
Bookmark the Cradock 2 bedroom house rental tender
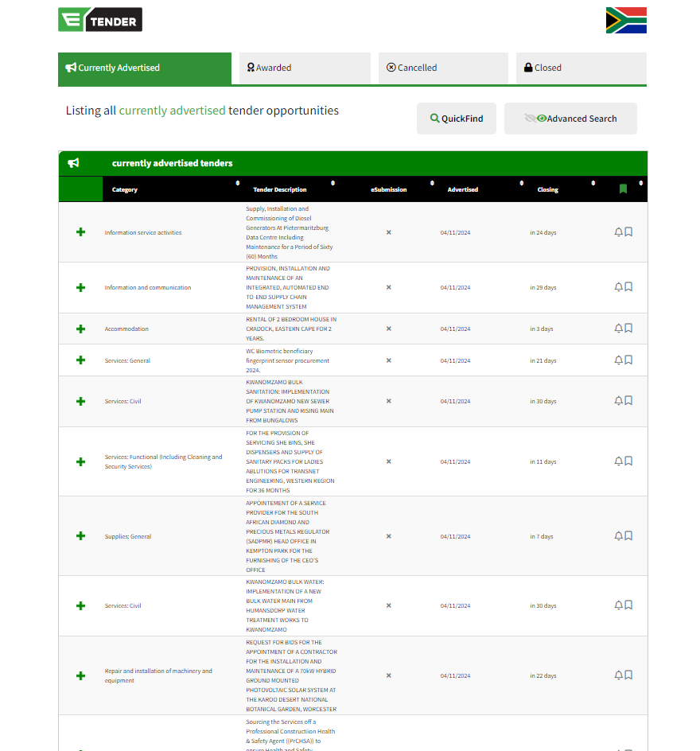(x=628, y=329)
